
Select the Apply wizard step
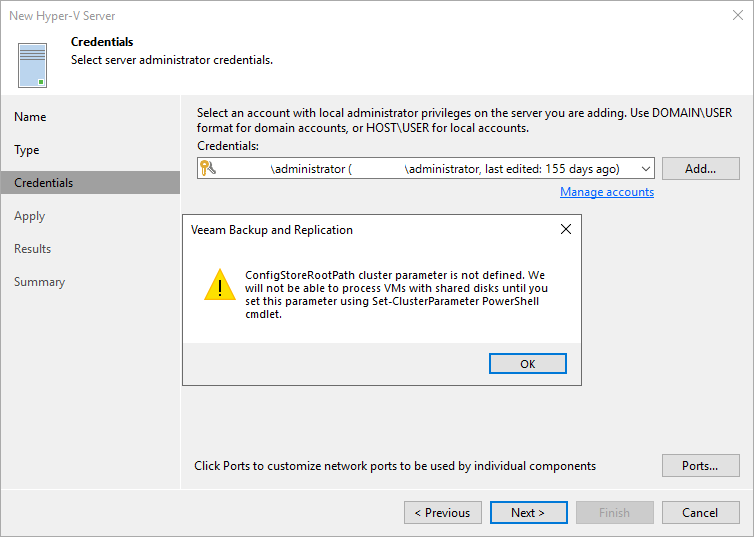[x=29, y=216]
